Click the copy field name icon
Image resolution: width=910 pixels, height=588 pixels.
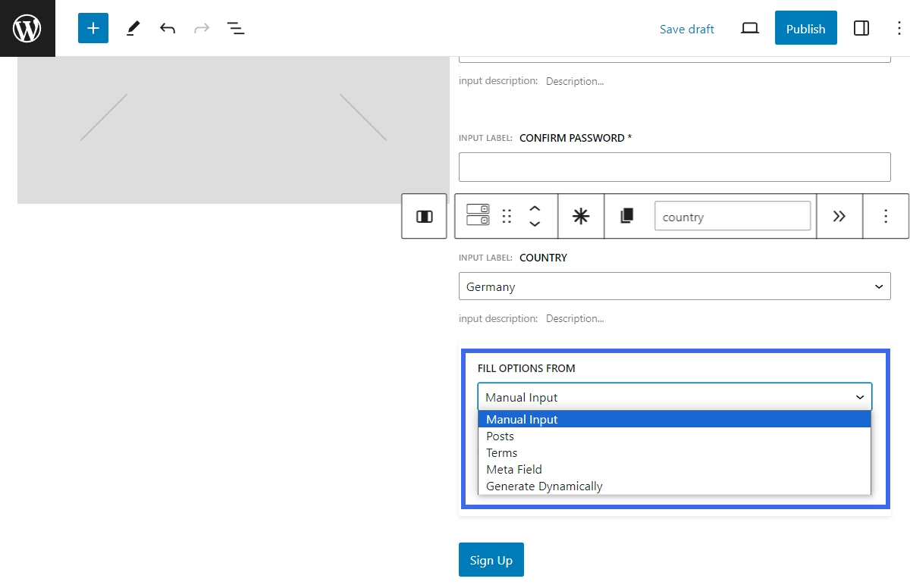click(x=627, y=217)
